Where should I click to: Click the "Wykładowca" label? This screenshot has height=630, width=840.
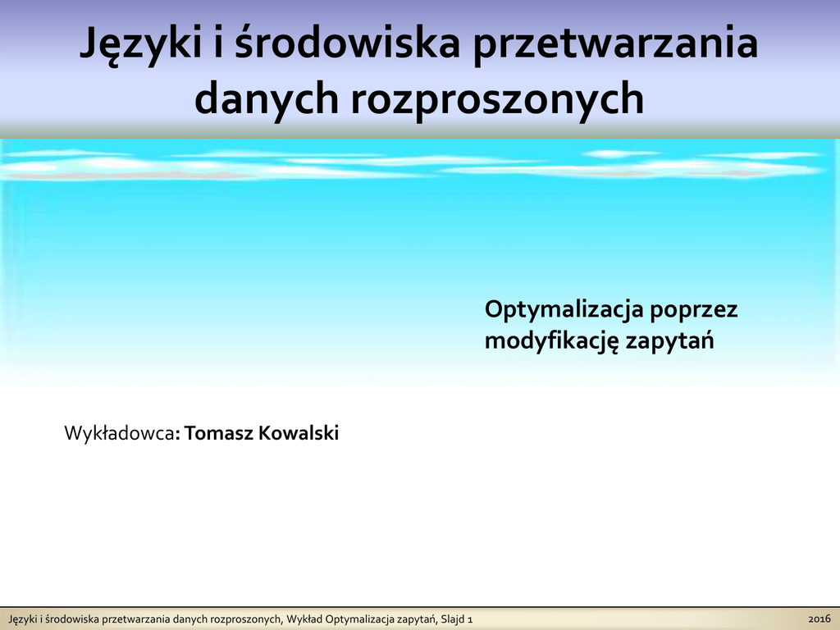118,433
